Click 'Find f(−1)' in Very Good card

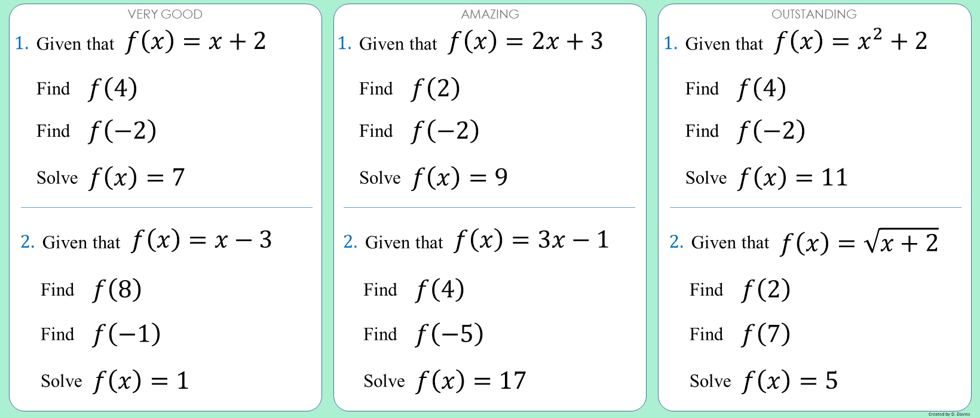[x=100, y=334]
